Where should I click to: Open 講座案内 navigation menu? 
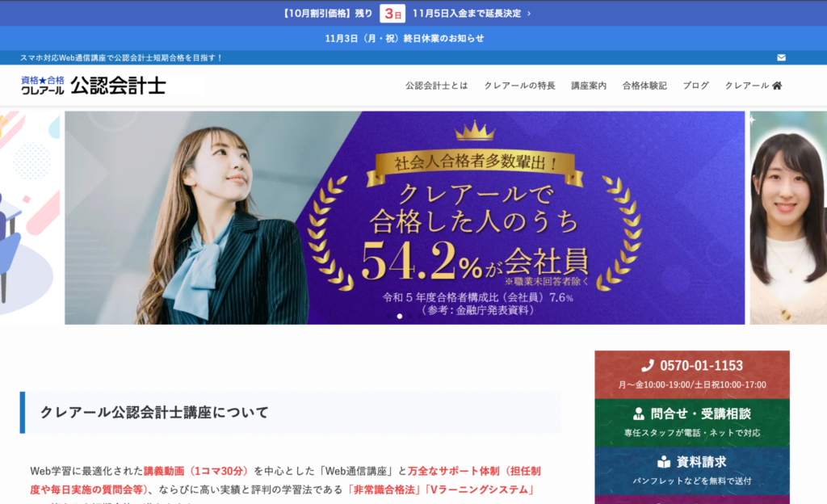[x=589, y=86]
